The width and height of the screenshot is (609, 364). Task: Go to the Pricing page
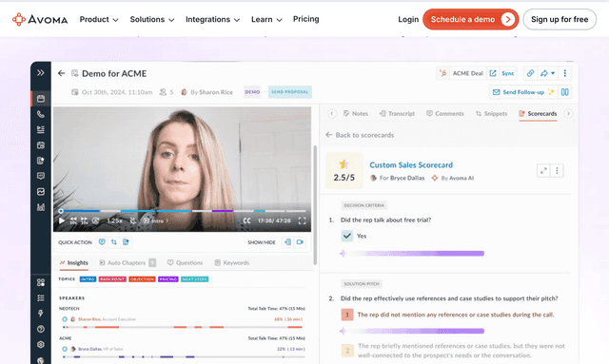(306, 19)
